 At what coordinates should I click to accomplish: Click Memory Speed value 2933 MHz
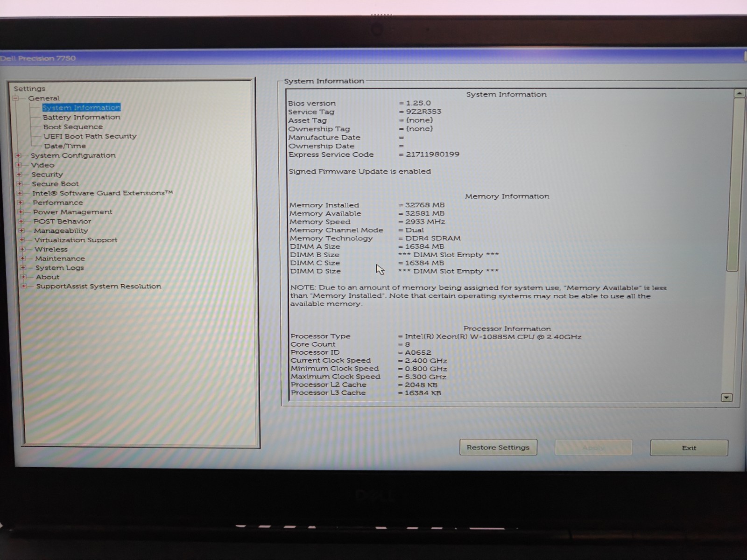coord(425,222)
